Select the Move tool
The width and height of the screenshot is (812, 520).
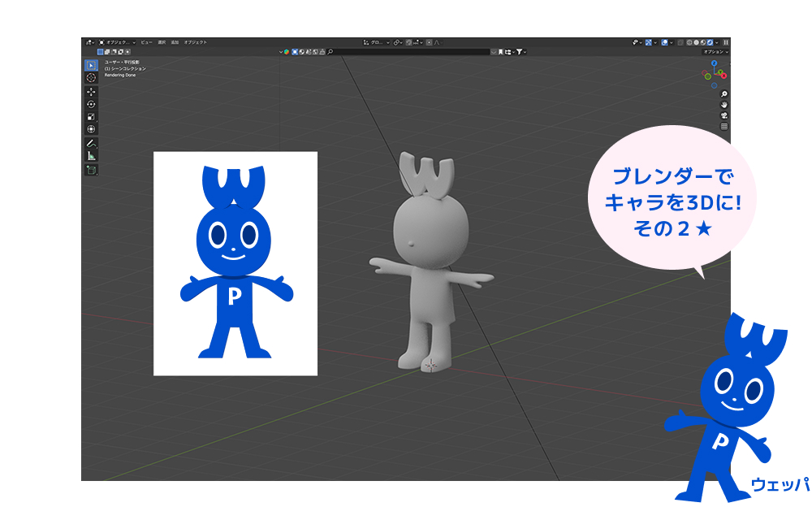91,93
